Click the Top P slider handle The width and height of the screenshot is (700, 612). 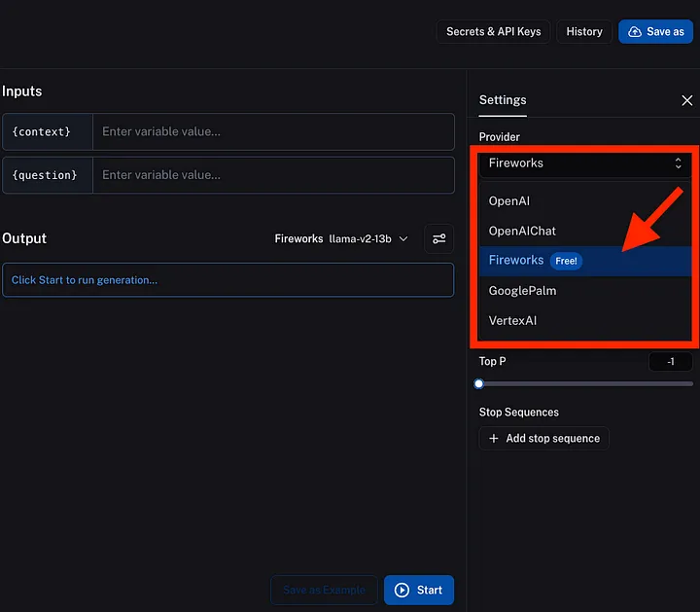click(479, 384)
